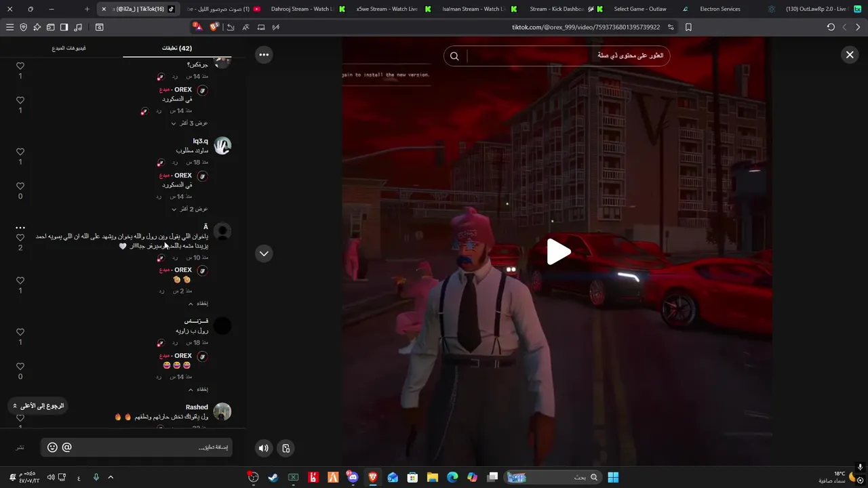Open the browser hamburger menu
This screenshot has height=488, width=868.
click(x=9, y=27)
